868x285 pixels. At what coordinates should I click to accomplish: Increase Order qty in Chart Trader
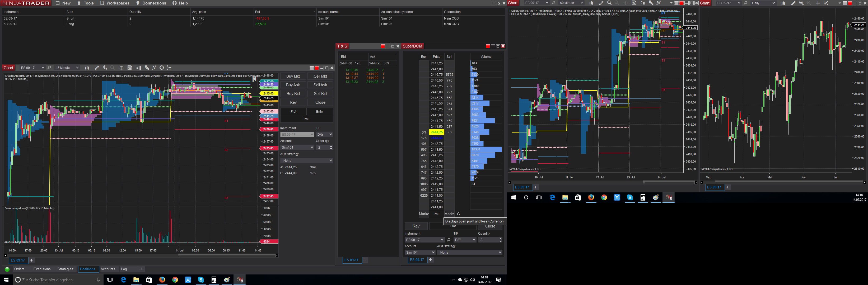(331, 146)
